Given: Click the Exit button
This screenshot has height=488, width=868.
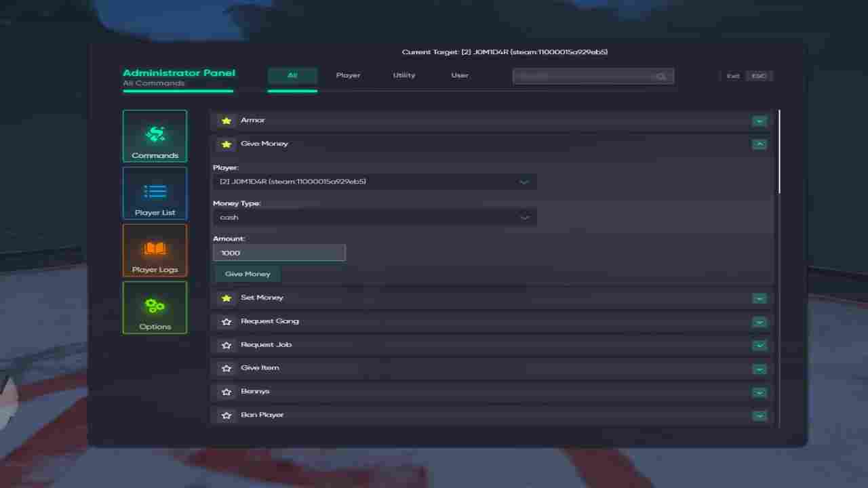Looking at the screenshot, I should click(732, 75).
